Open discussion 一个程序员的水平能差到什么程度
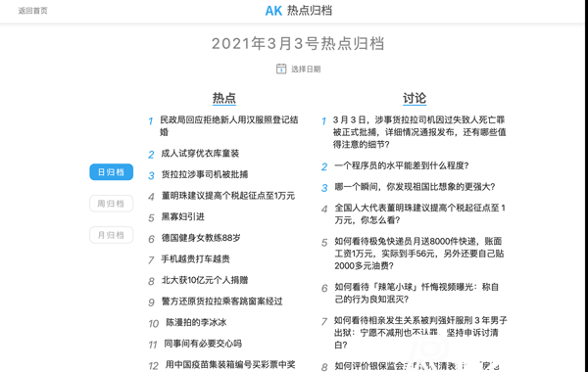This screenshot has height=372, width=588. point(401,165)
